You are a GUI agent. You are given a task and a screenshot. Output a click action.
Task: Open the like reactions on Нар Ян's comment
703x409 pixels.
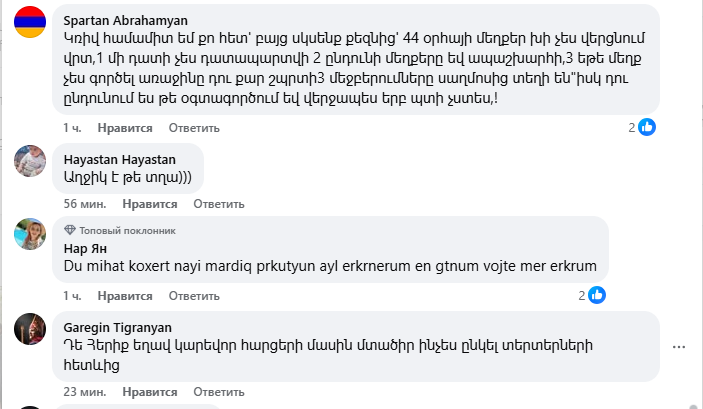(x=596, y=295)
